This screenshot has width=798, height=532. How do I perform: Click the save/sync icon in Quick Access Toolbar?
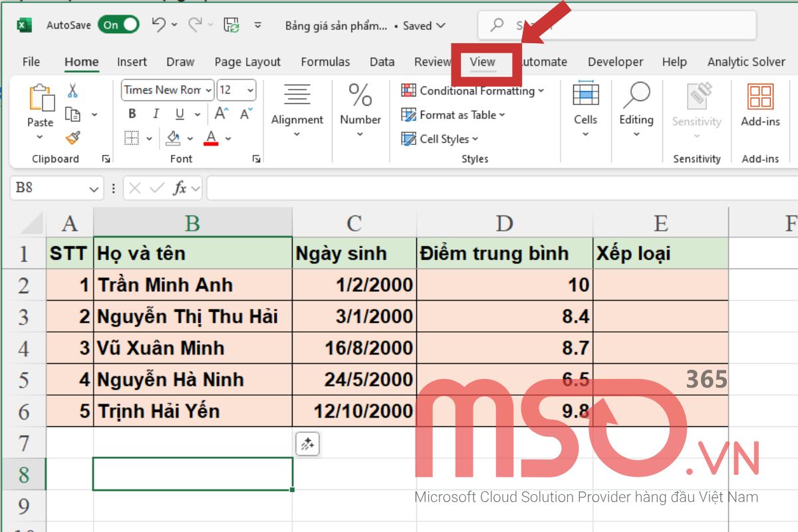(x=231, y=25)
